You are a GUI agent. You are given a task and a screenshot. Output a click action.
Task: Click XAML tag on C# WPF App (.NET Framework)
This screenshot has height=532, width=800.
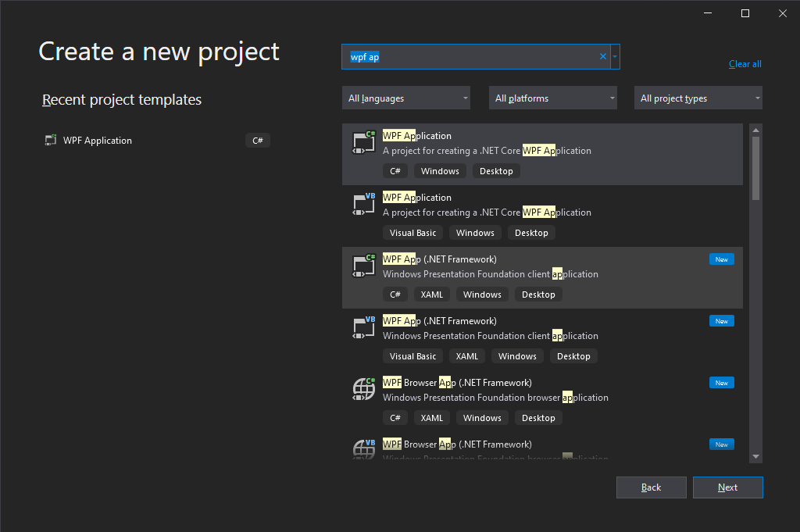(431, 295)
